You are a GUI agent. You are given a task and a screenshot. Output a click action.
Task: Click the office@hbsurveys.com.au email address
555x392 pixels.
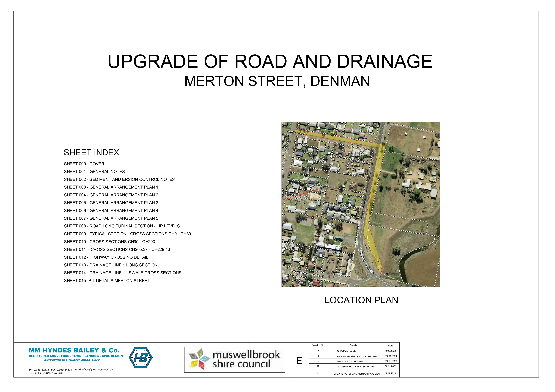pyautogui.click(x=98, y=369)
